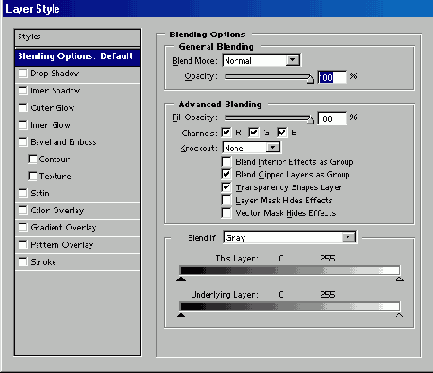Enable the Stroke checkbox
Screen dimensions: 433x373
pos(23,262)
